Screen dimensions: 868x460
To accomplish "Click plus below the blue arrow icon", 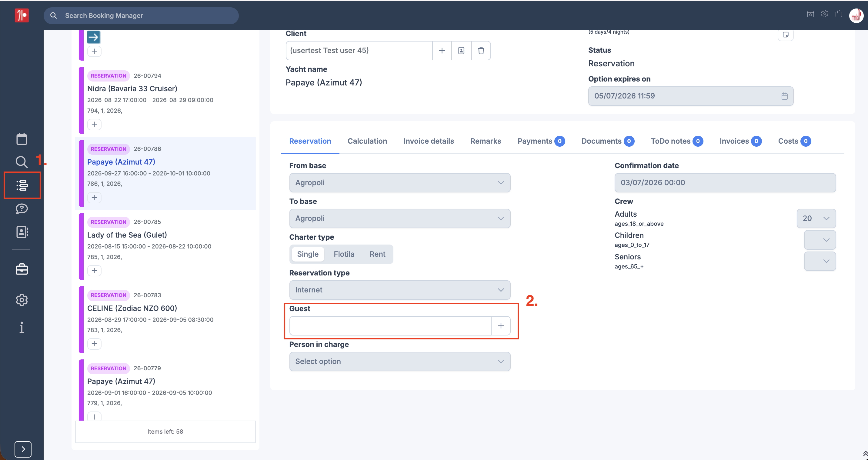I will point(94,51).
